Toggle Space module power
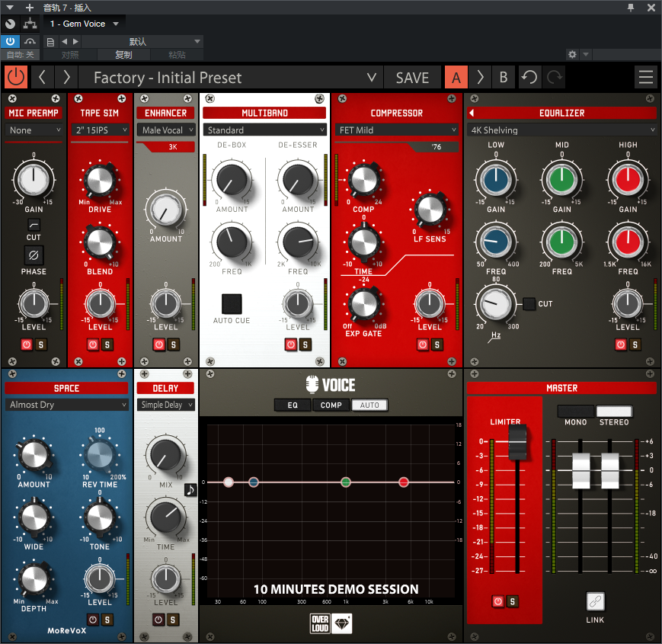Viewport: 662px width, 644px height. pyautogui.click(x=93, y=620)
